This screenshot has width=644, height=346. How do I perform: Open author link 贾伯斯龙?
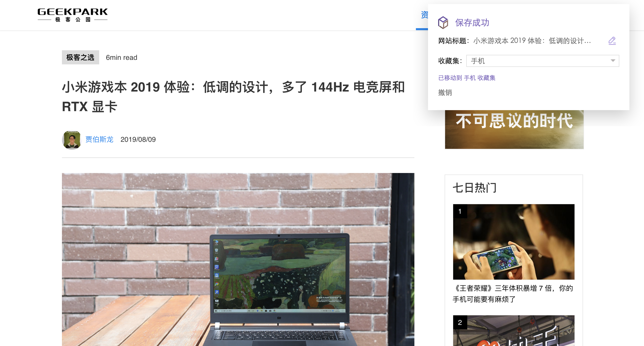[99, 139]
